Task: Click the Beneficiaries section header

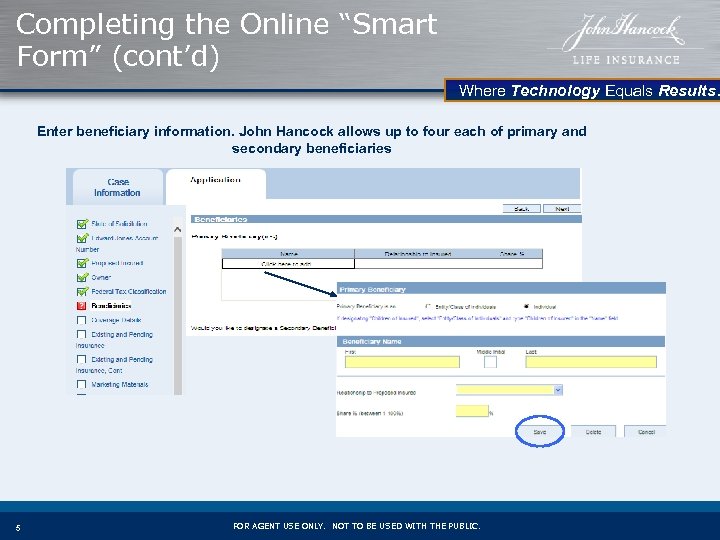Action: tap(386, 219)
